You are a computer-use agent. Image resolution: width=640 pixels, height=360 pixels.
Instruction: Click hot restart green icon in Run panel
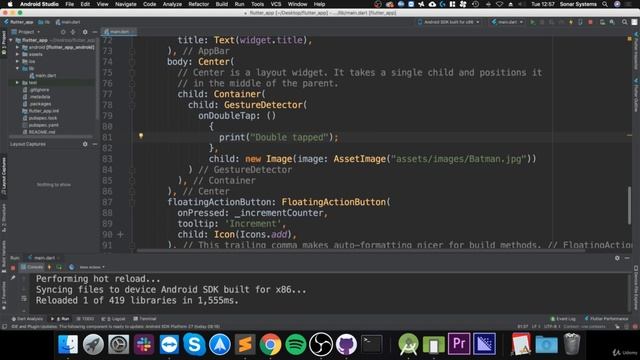coord(60,267)
